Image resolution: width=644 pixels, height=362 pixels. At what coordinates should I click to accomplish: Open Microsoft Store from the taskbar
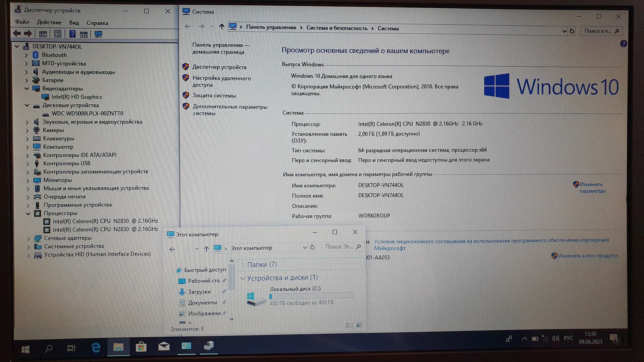click(x=141, y=347)
